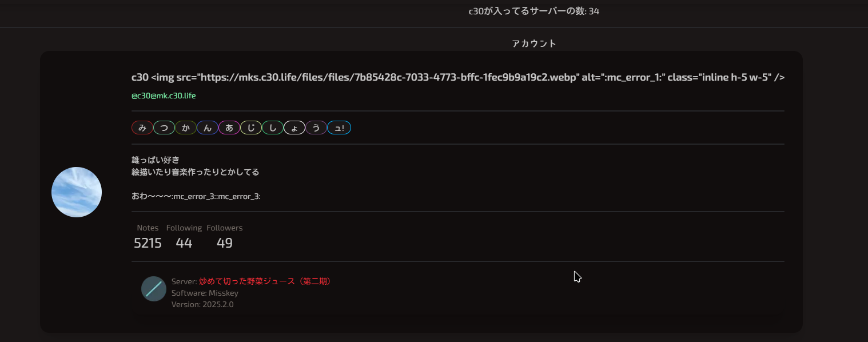The image size is (868, 342).
Task: Click the round server icon beside Misskey info
Action: [153, 289]
